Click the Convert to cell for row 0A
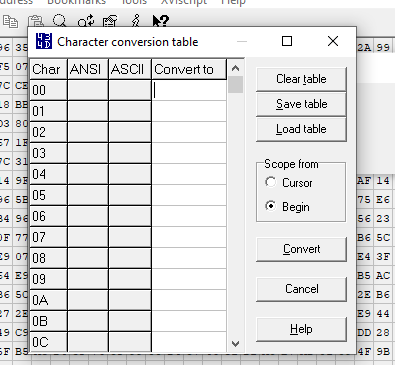This screenshot has width=395, height=365. [189, 300]
